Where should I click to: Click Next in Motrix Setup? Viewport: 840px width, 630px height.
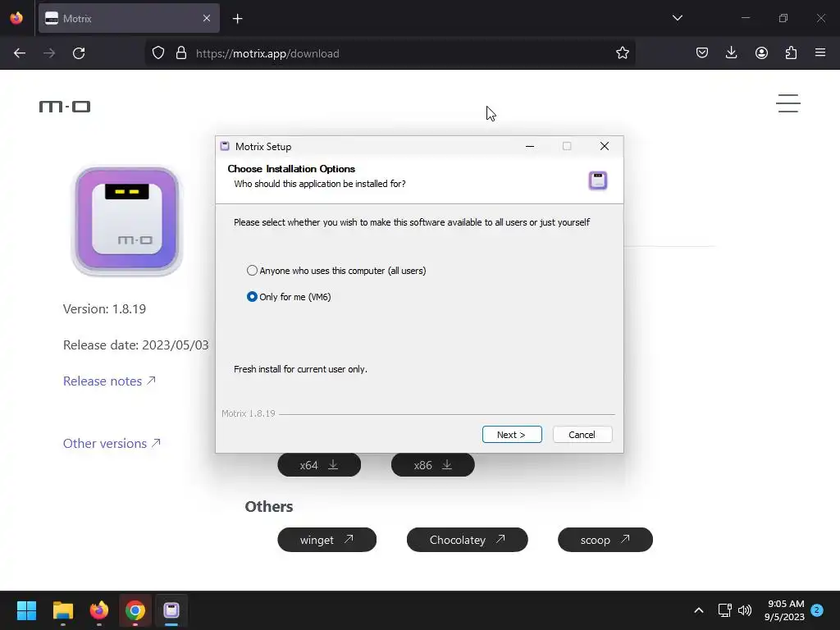(x=512, y=435)
